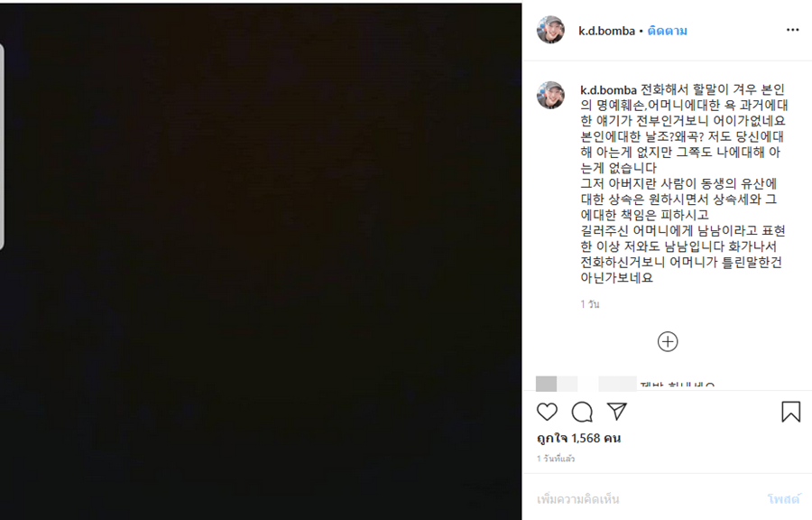Screen dimensions: 812x520
Task: Open comments via the speech bubble icon
Action: [582, 413]
